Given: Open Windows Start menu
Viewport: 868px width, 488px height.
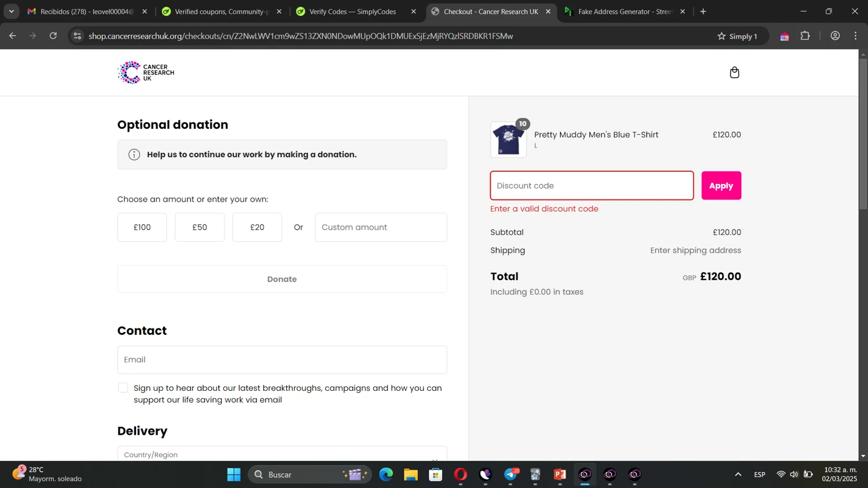Looking at the screenshot, I should (234, 475).
